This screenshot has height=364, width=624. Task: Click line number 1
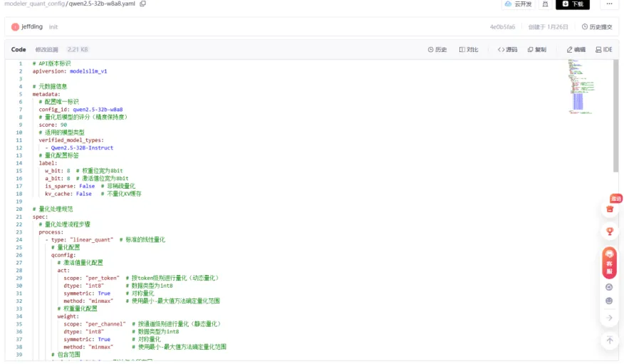click(20, 63)
